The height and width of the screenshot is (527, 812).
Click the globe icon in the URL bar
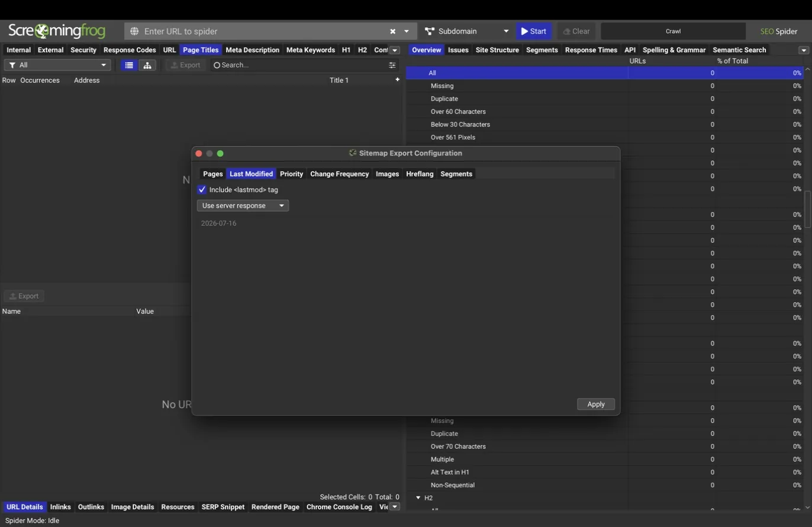[x=134, y=31]
